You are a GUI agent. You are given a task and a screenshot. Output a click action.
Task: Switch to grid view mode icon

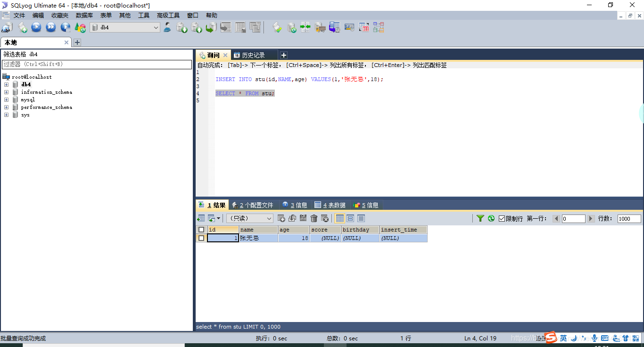click(x=339, y=218)
